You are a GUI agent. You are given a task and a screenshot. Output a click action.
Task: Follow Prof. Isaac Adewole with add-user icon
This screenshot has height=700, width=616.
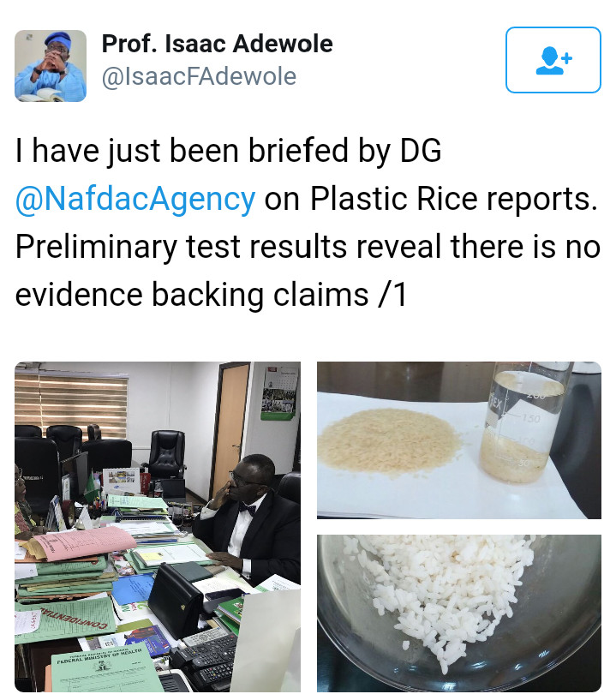(553, 60)
